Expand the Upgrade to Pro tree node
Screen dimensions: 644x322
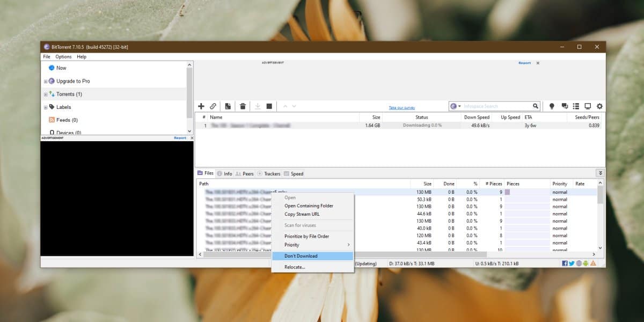(46, 82)
